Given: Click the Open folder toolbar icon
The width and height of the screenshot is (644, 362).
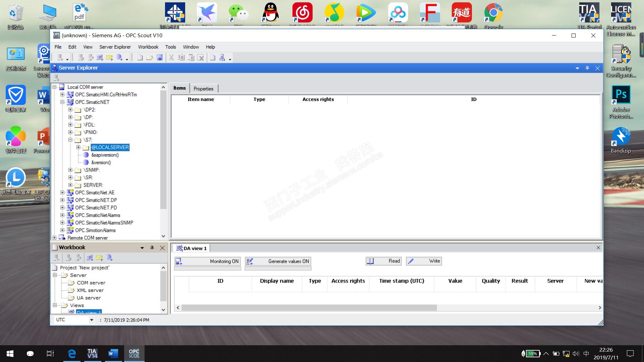Looking at the screenshot, I should (x=150, y=58).
